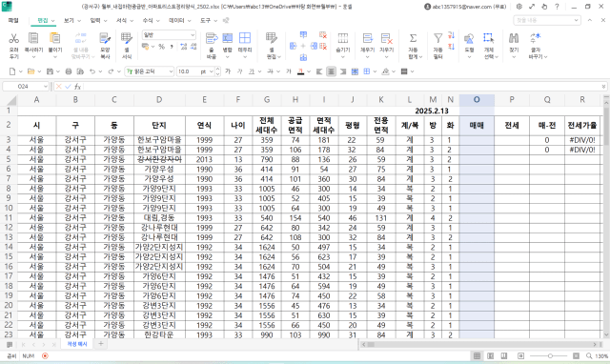
Task: Open the 파일 (File) menu
Action: (x=13, y=20)
